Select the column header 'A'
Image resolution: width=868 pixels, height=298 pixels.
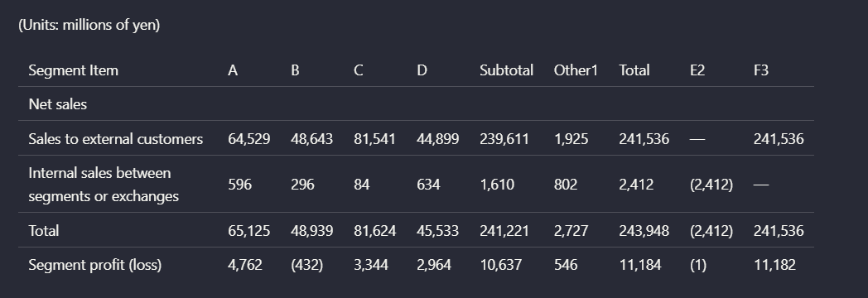click(x=233, y=70)
